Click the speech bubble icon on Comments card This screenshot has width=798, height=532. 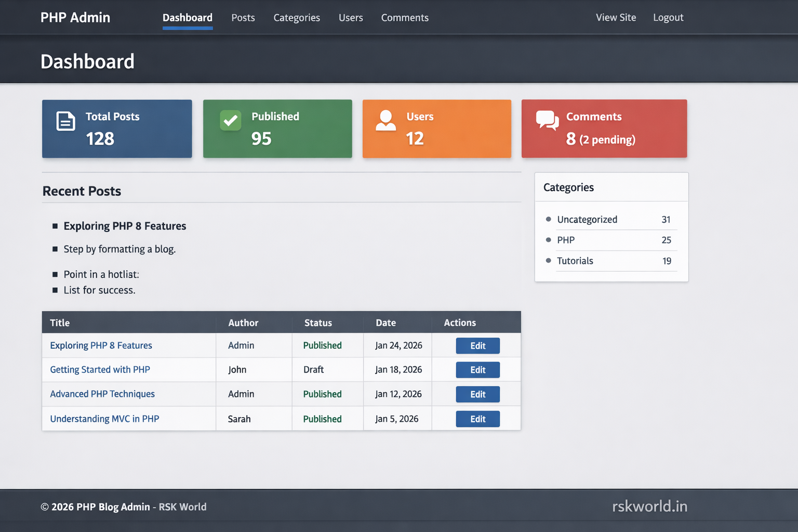pos(547,121)
